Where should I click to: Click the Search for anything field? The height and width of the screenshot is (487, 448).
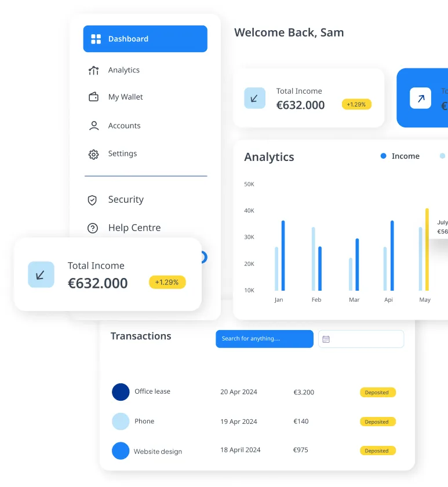(265, 339)
